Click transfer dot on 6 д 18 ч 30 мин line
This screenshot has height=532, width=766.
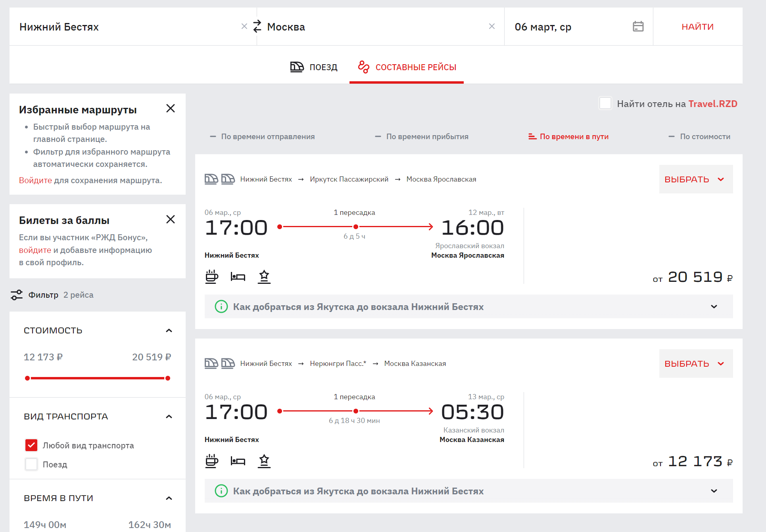356,411
